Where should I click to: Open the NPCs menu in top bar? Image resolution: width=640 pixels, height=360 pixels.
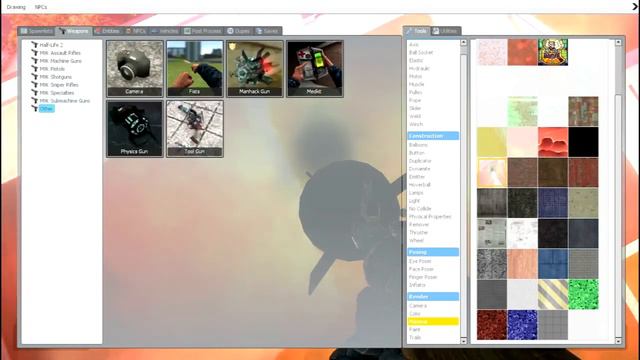pos(41,7)
